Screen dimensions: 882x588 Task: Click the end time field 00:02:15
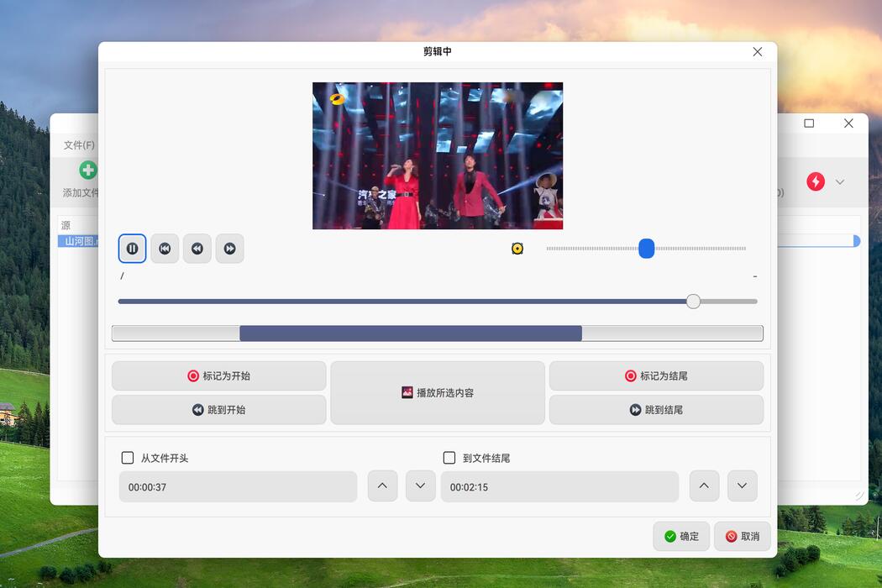(559, 486)
